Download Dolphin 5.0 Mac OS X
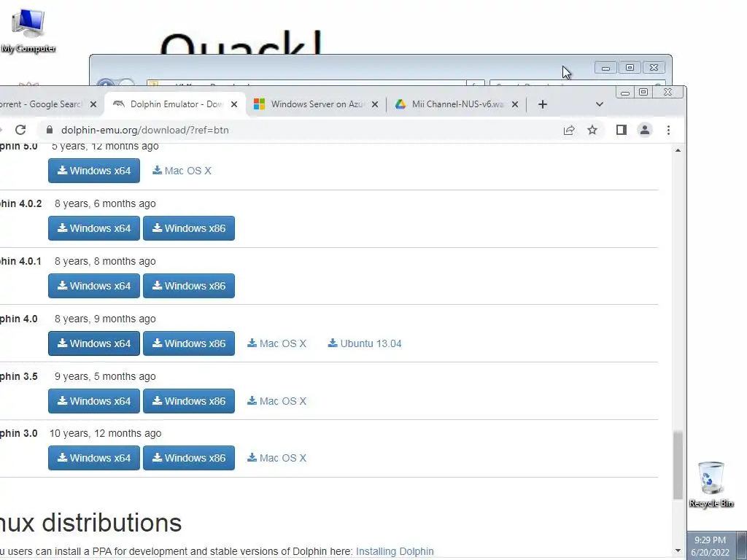 tap(182, 171)
